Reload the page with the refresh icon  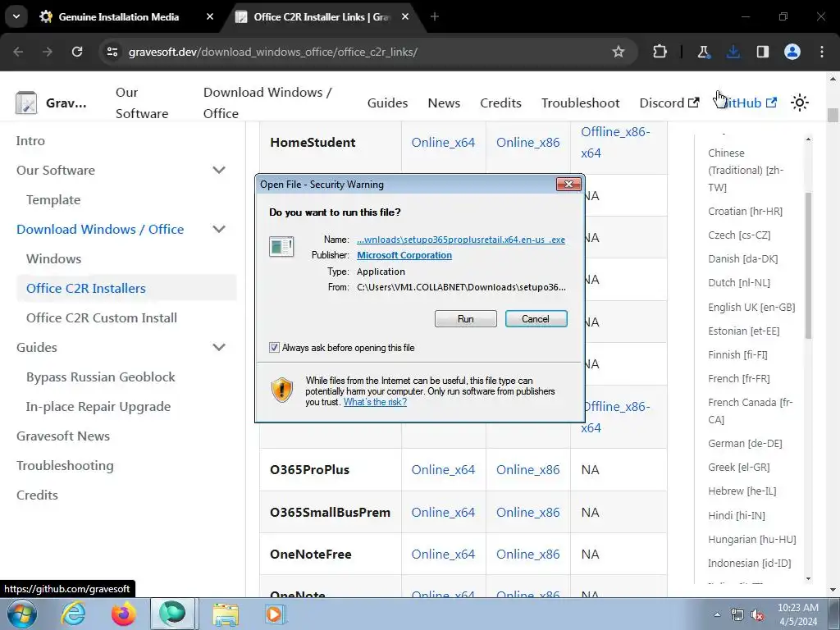77,52
